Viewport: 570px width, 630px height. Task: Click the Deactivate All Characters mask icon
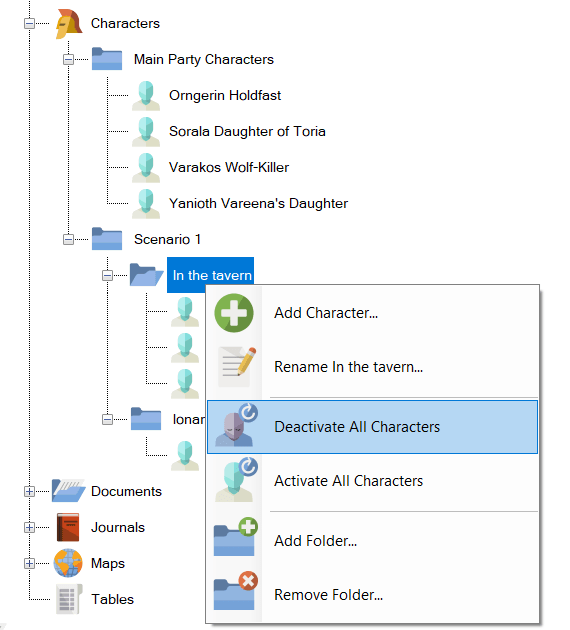pos(236,426)
